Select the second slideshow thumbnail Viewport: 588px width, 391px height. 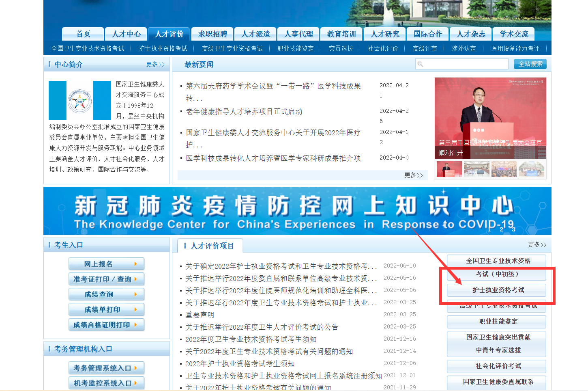pos(476,169)
